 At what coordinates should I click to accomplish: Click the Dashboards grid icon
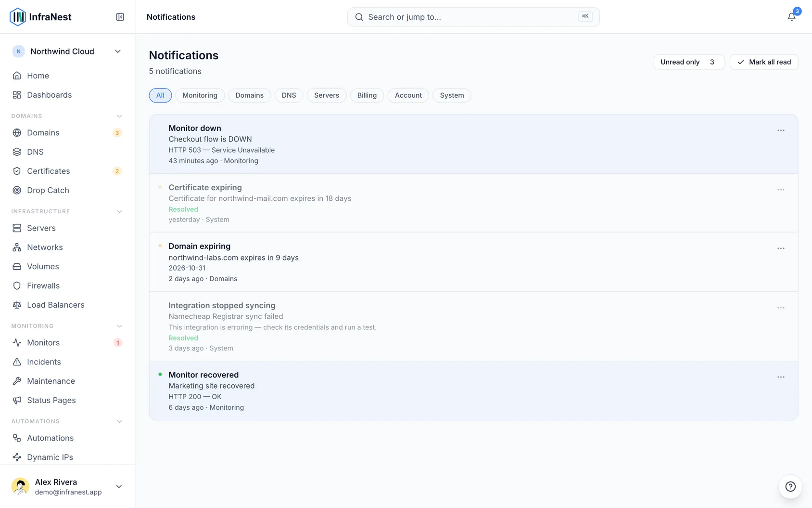pyautogui.click(x=17, y=95)
